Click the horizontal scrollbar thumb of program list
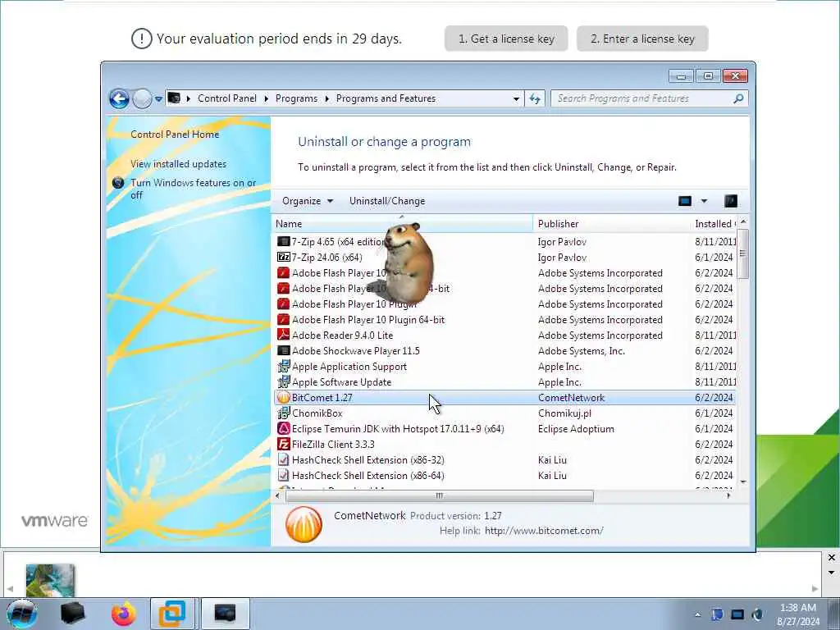 [440, 496]
